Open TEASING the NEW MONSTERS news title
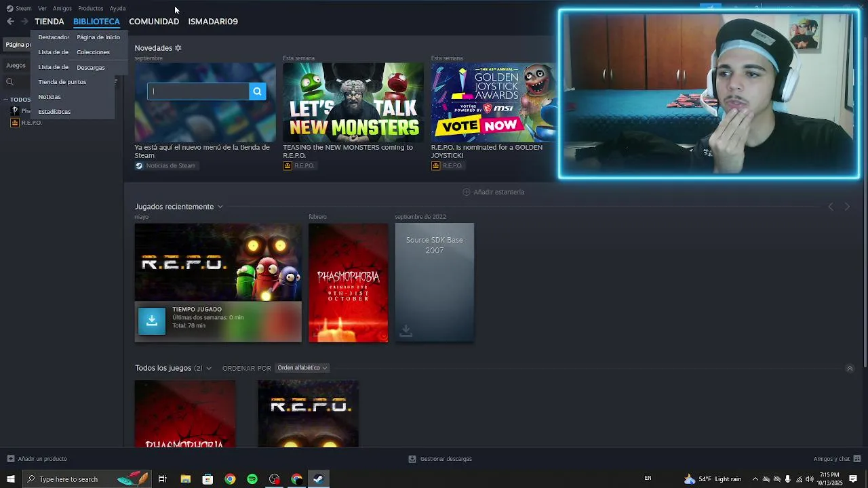The width and height of the screenshot is (868, 488). (348, 151)
